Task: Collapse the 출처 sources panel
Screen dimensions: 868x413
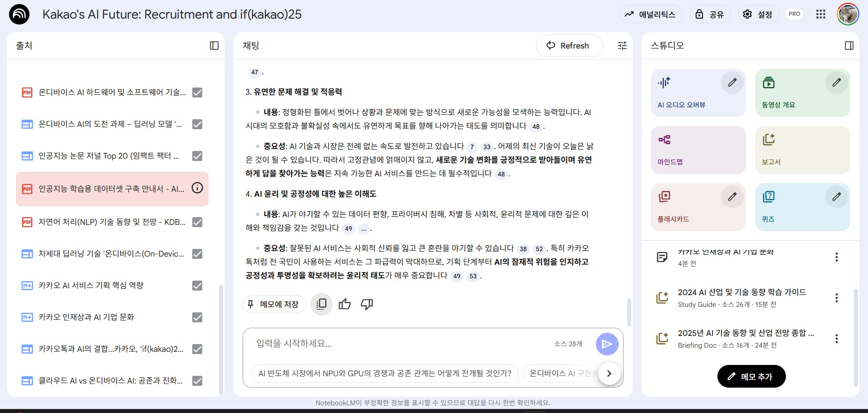Action: coord(215,45)
